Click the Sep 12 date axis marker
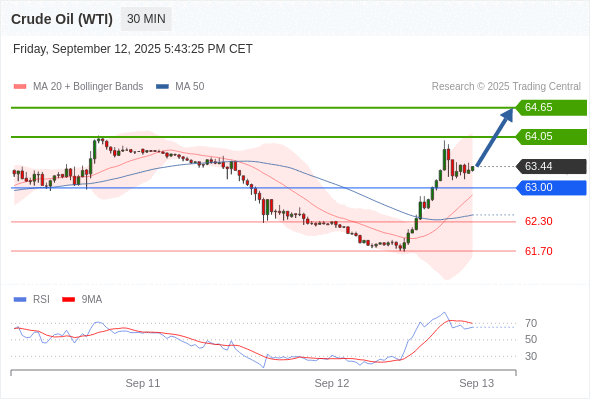The image size is (590, 400). tap(332, 383)
